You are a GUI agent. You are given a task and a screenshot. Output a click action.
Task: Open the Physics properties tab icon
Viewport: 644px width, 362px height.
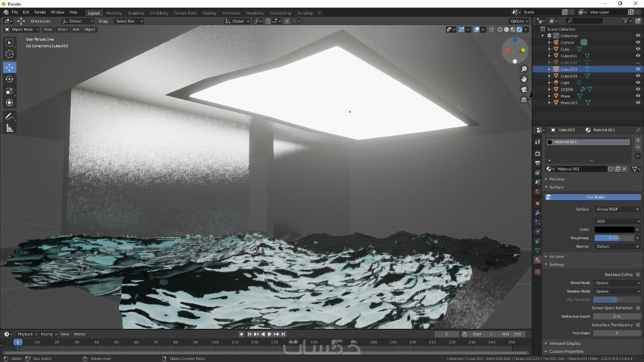click(537, 232)
